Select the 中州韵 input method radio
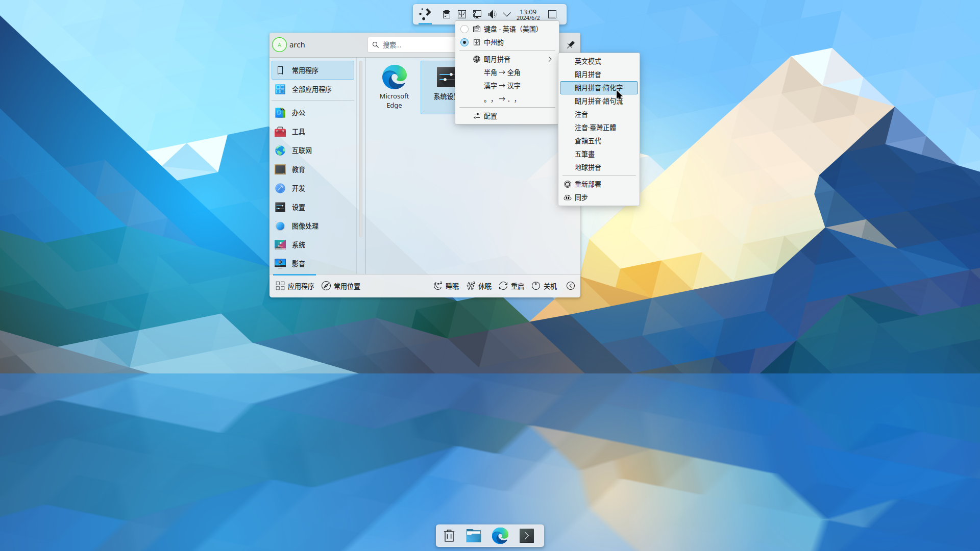This screenshot has width=980, height=551. 464,42
